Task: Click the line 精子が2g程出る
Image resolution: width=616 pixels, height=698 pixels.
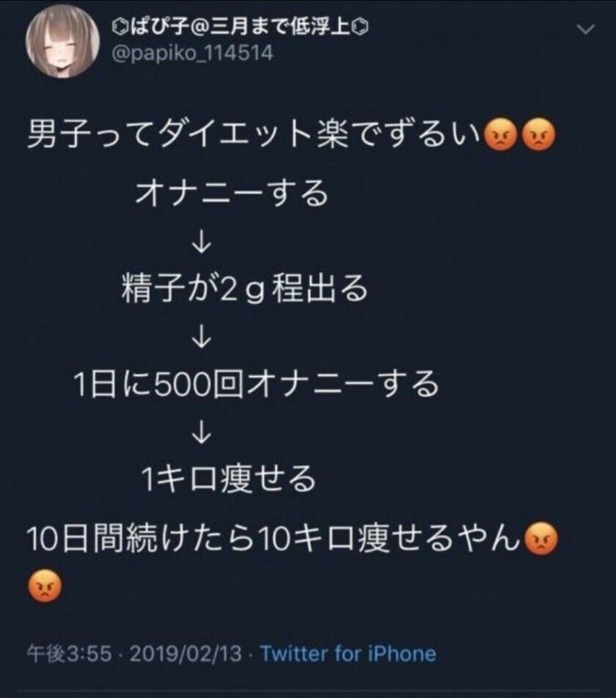Action: coord(245,288)
